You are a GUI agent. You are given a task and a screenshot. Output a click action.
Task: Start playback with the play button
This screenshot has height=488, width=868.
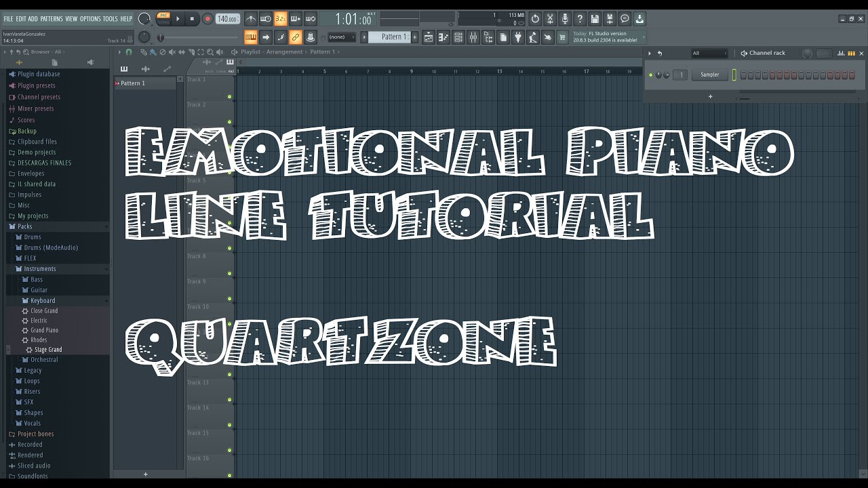pyautogui.click(x=178, y=19)
